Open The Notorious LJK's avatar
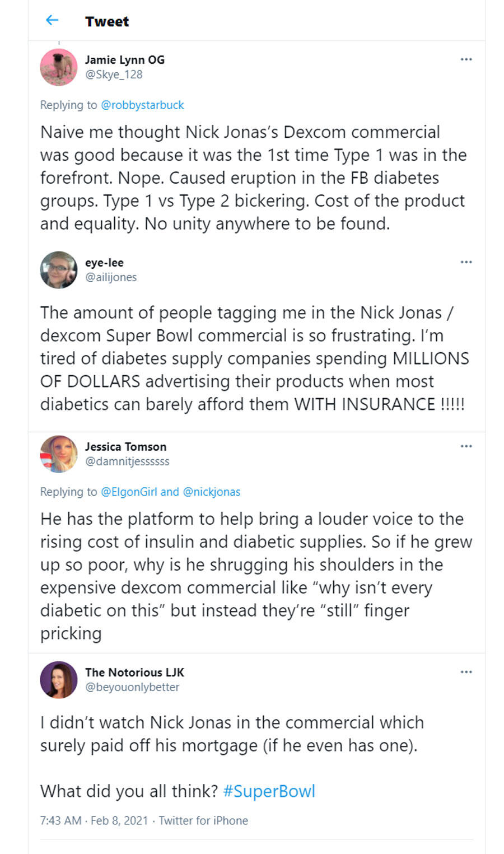 (x=59, y=680)
